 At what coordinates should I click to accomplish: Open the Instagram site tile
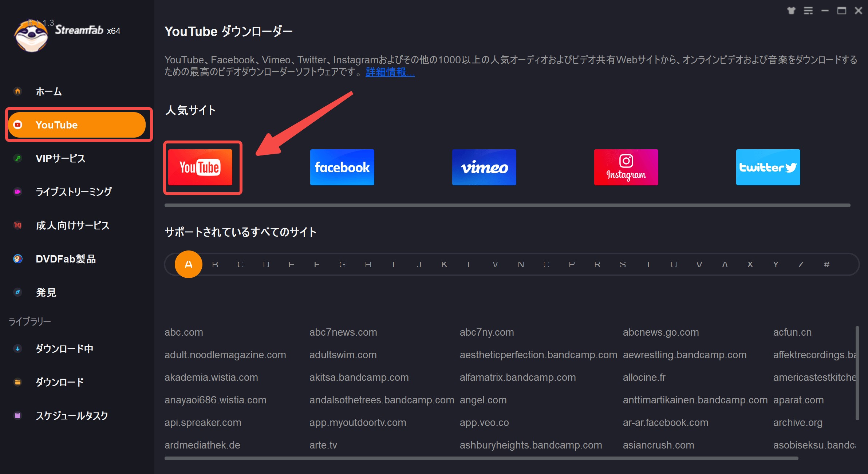pos(626,167)
